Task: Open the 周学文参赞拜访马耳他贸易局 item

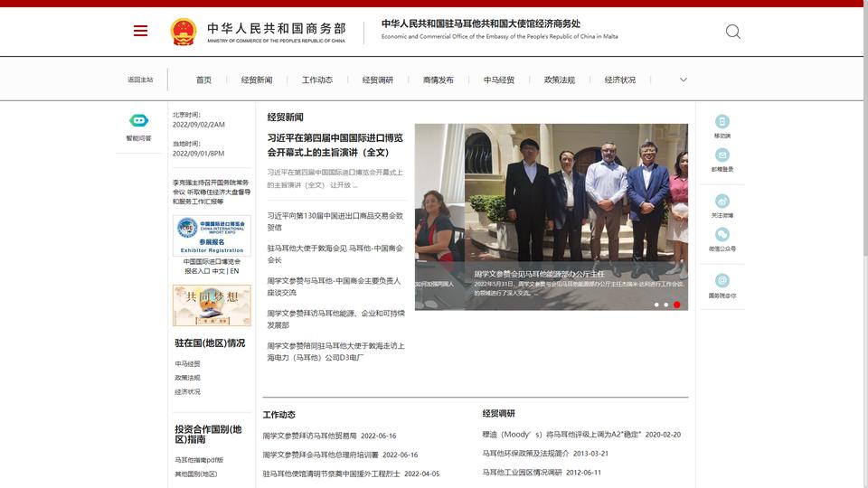Action: [x=309, y=436]
